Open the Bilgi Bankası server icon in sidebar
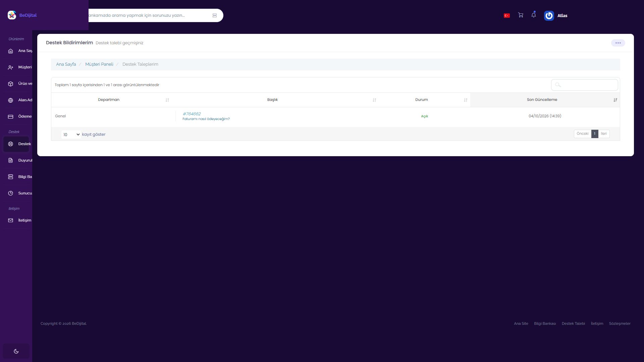Screen dimensions: 644x362 pos(10,177)
